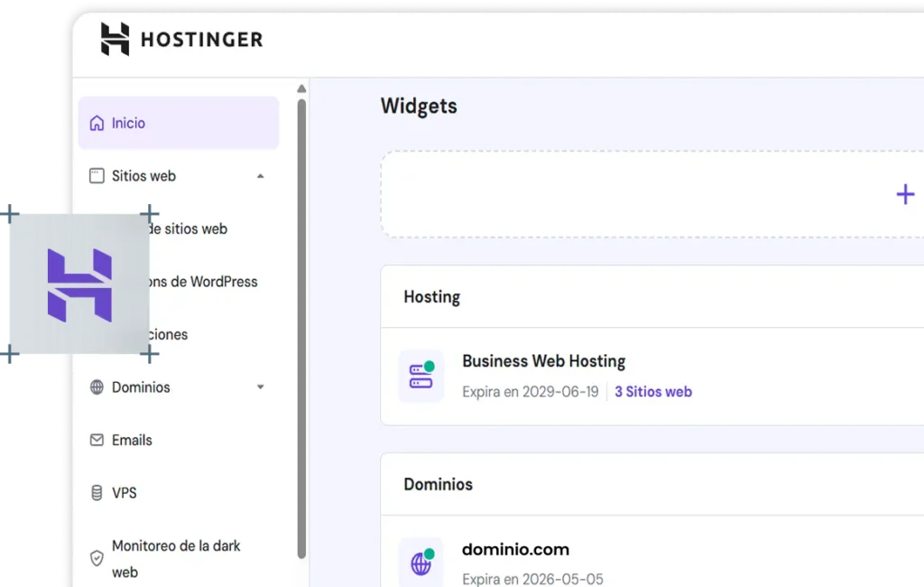The height and width of the screenshot is (587, 924).
Task: Click the globe icon next to dominio.com
Action: coord(420,564)
